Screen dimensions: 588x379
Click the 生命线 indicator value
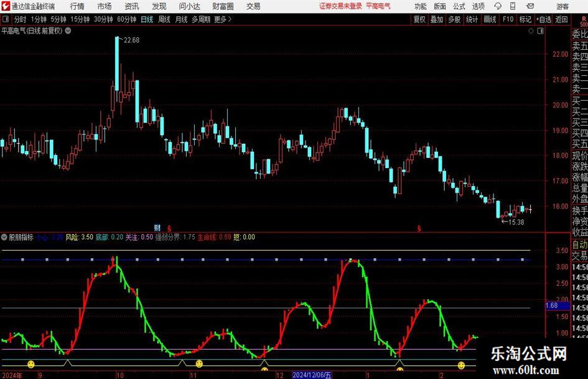coord(215,237)
